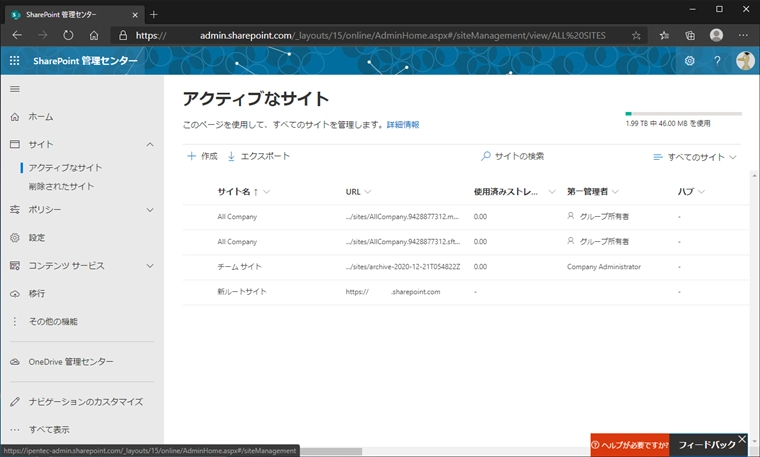Viewport: 760px width, 457px height.
Task: Open 設定 in the sidebar
Action: coord(36,237)
